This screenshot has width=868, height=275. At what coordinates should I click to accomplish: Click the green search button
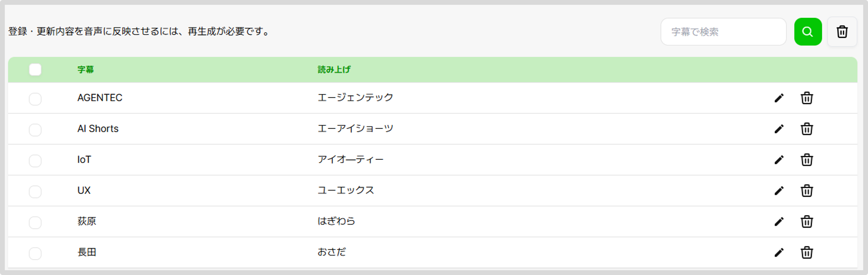808,32
